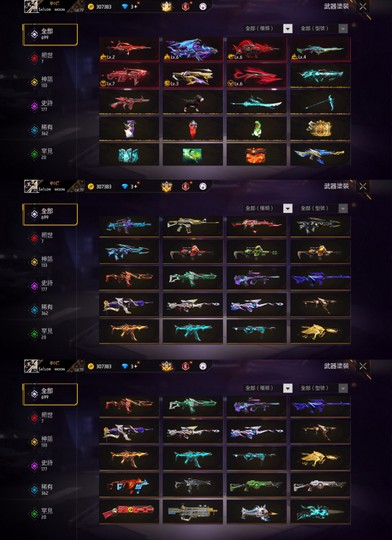Switch to the yellow 神話 rarity tab in the top screenshot

pyautogui.click(x=42, y=82)
